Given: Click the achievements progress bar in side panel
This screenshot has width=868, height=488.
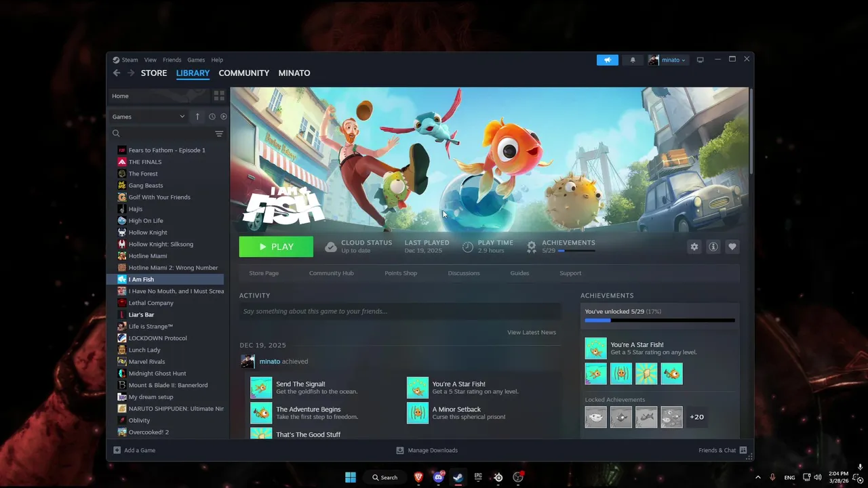Looking at the screenshot, I should (x=659, y=321).
